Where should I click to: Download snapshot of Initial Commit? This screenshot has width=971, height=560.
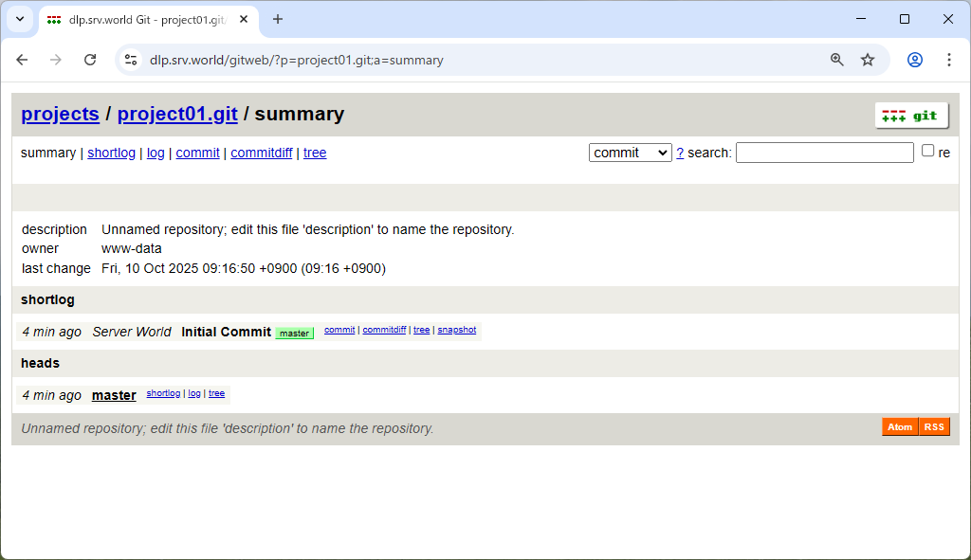coord(456,330)
